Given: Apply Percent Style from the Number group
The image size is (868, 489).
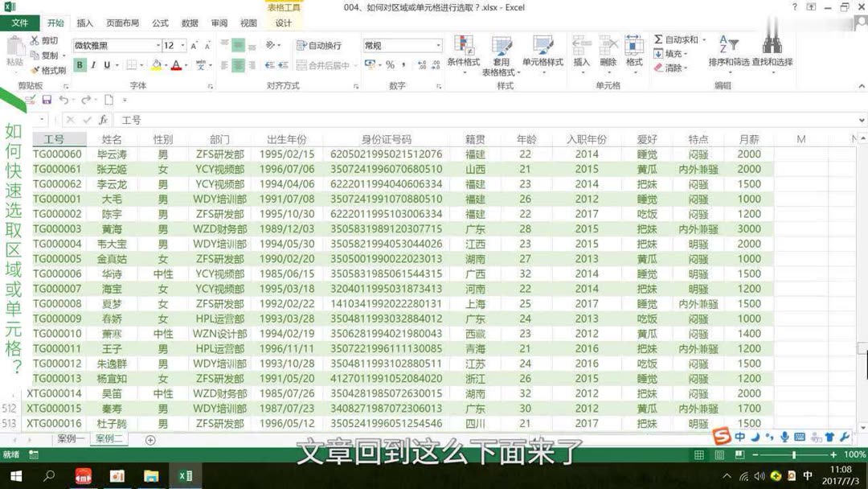Looking at the screenshot, I should pos(390,64).
